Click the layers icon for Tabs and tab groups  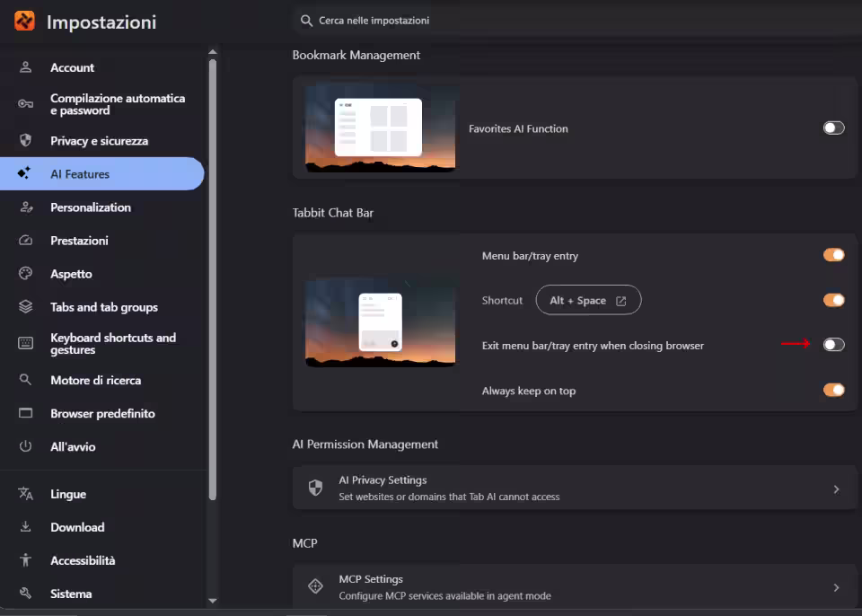tap(25, 306)
